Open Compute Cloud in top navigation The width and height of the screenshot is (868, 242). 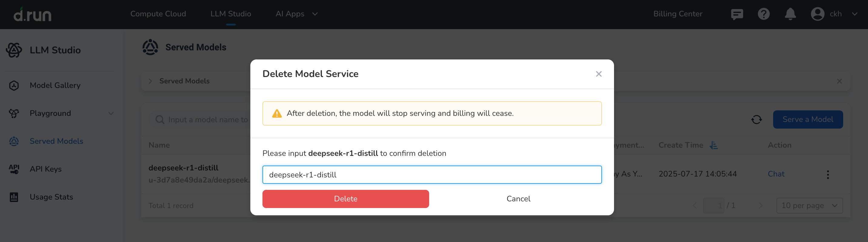[x=158, y=14]
